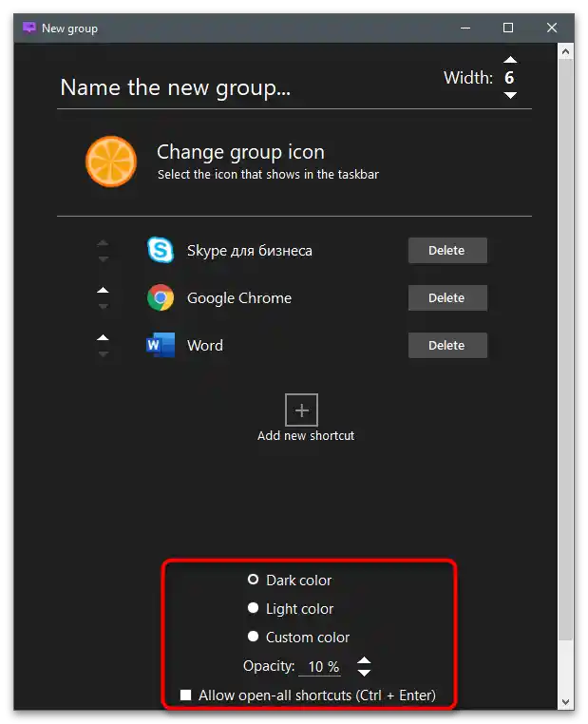Click the Skype для бизнеса app icon
Image resolution: width=588 pixels, height=724 pixels.
[x=161, y=250]
